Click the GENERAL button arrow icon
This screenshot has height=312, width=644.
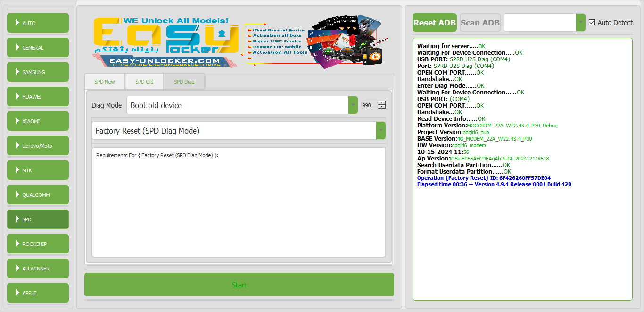pos(17,47)
